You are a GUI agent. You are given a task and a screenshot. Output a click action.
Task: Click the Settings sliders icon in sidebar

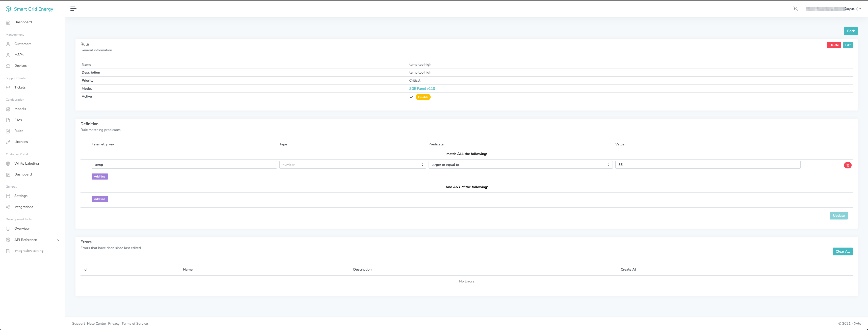tap(8, 196)
